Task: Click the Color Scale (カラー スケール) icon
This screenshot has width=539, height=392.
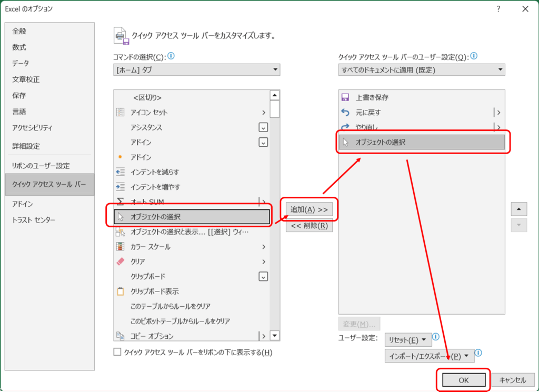Action: pos(121,247)
